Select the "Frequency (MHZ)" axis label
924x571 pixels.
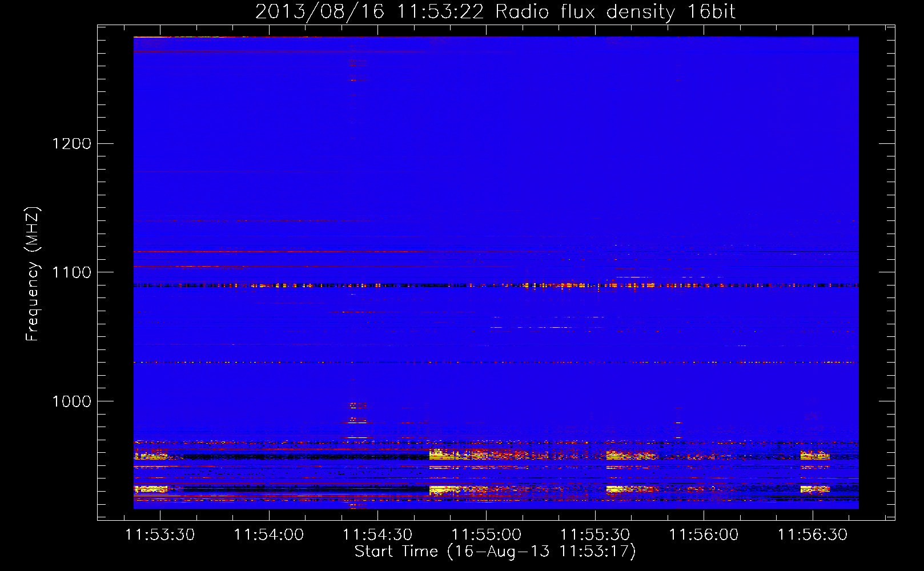pos(33,274)
